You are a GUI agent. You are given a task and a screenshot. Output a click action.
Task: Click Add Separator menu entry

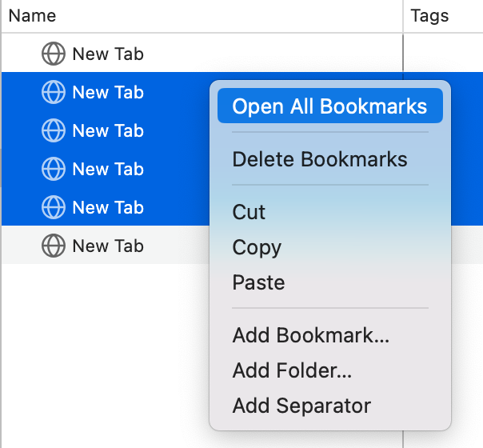point(301,406)
